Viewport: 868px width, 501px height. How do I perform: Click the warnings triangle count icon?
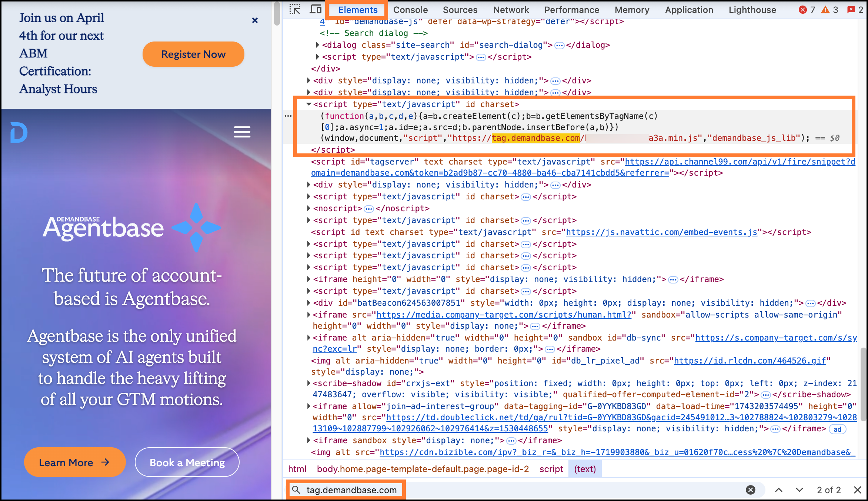tap(825, 10)
